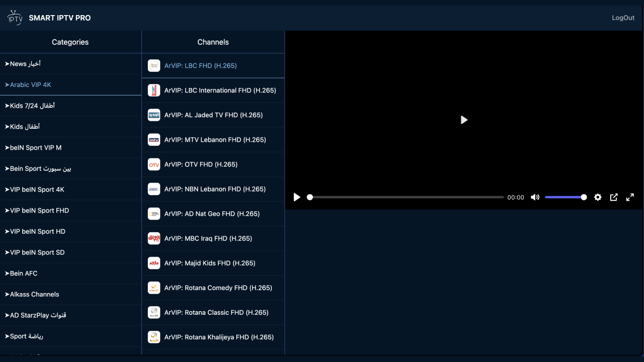Open the player settings gear
Screen dimensions: 644x362
(598, 197)
